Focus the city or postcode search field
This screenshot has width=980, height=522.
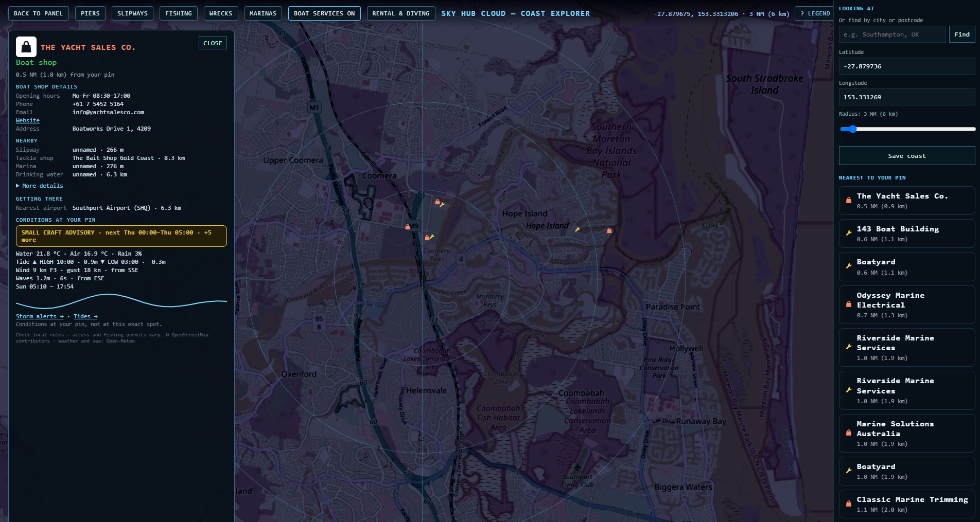892,34
